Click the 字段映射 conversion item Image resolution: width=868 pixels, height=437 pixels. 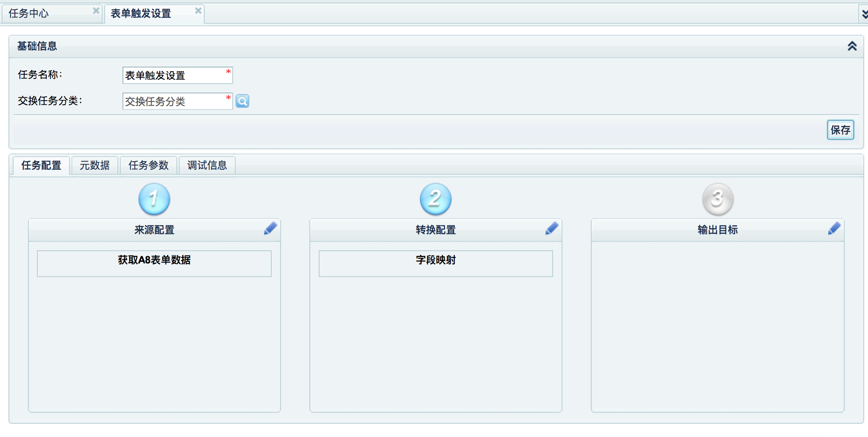coord(436,263)
